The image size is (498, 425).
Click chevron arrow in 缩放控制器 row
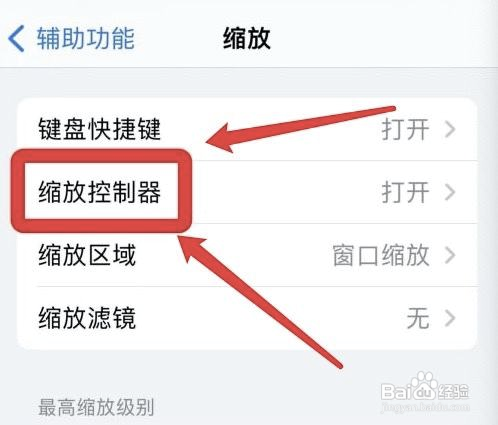pos(450,192)
